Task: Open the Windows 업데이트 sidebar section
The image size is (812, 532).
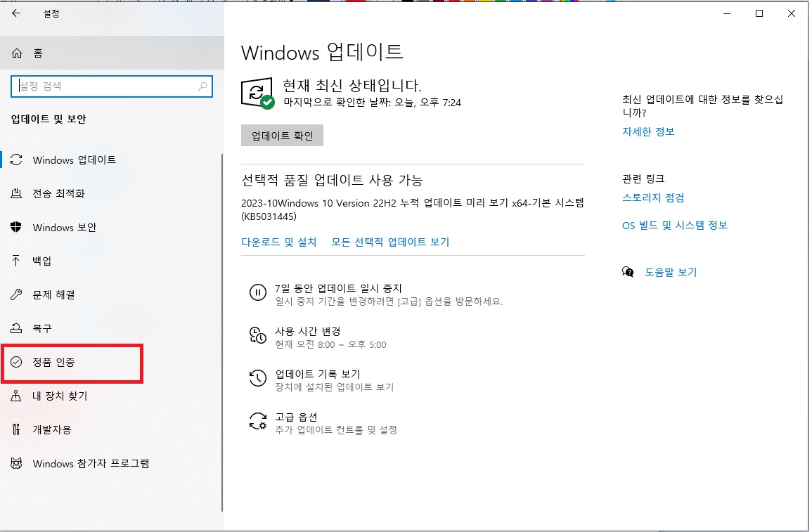Action: [x=111, y=160]
